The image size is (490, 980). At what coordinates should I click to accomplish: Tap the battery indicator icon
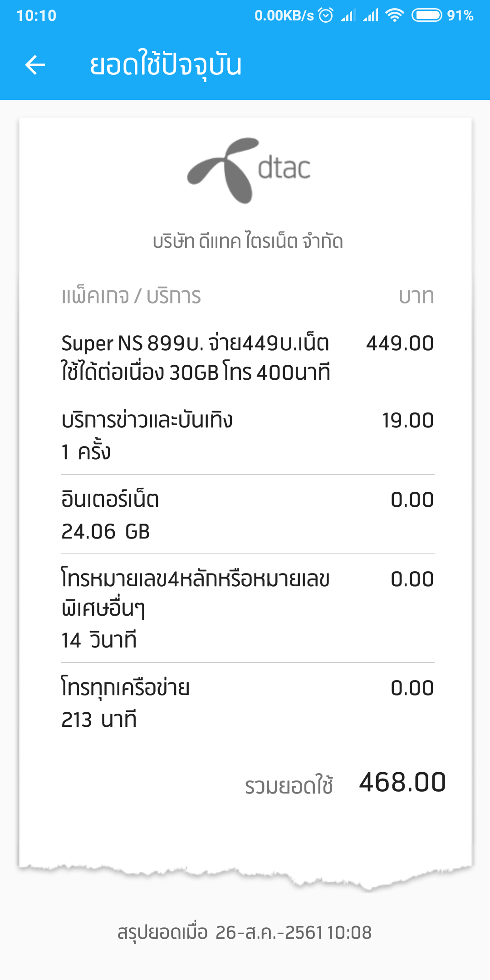pyautogui.click(x=426, y=15)
